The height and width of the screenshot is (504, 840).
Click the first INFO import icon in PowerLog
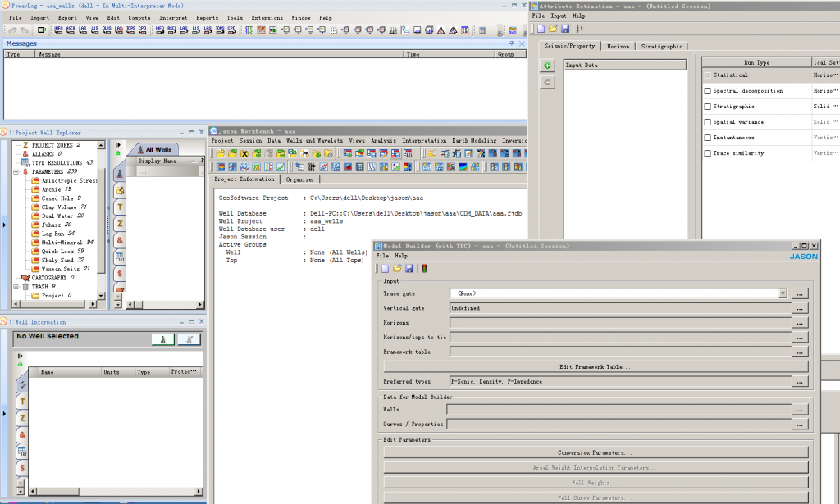[58, 30]
